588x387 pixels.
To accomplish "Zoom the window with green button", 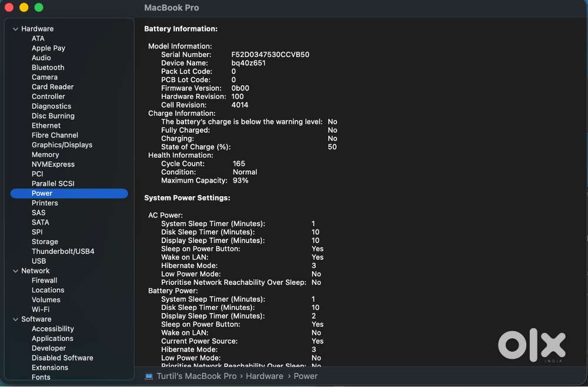I will click(39, 8).
